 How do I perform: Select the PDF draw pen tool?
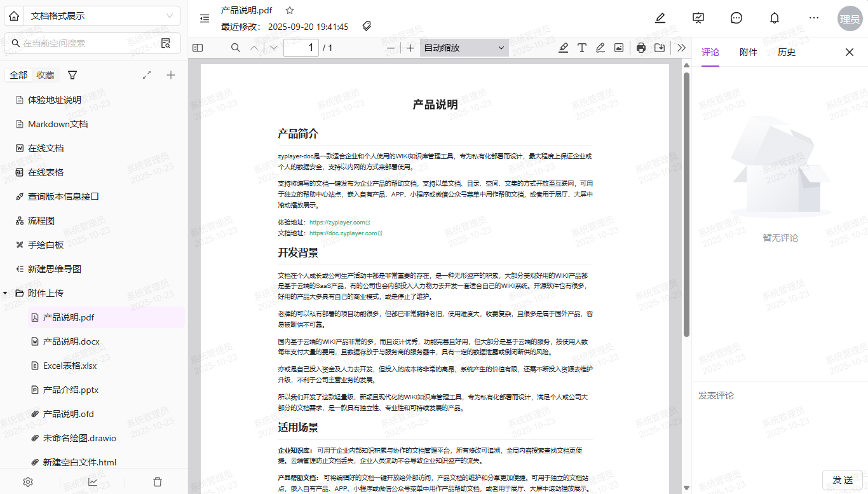pos(600,48)
